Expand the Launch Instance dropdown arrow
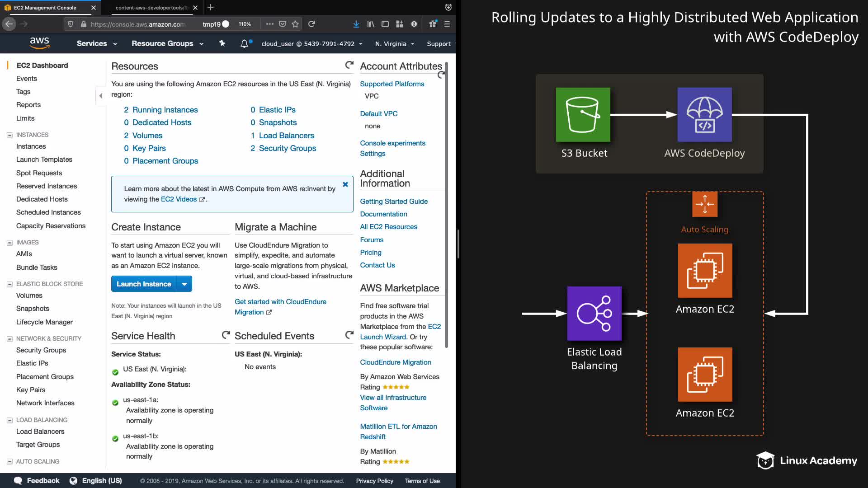 184,284
